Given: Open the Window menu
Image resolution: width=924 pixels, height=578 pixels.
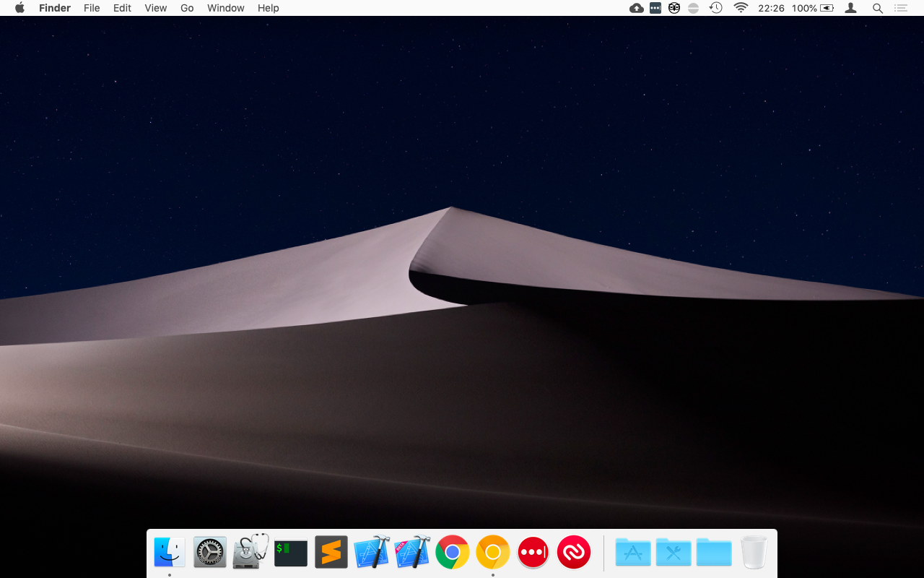Looking at the screenshot, I should point(226,8).
